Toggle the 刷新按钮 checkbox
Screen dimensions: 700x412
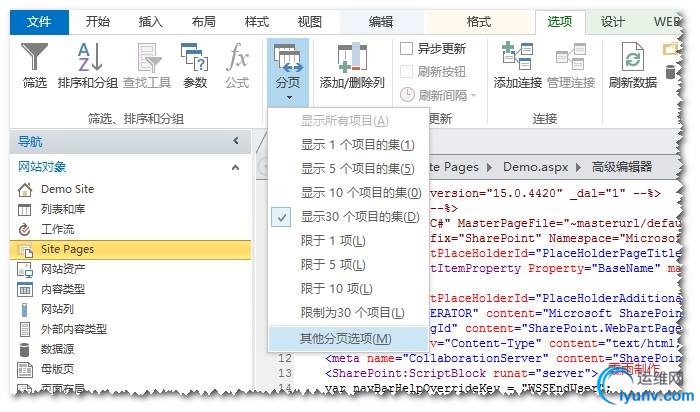coord(406,71)
